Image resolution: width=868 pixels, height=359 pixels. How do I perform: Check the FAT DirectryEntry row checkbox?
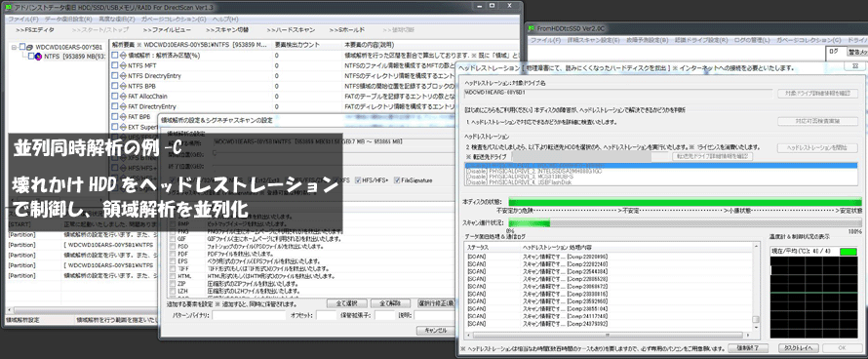pyautogui.click(x=114, y=106)
